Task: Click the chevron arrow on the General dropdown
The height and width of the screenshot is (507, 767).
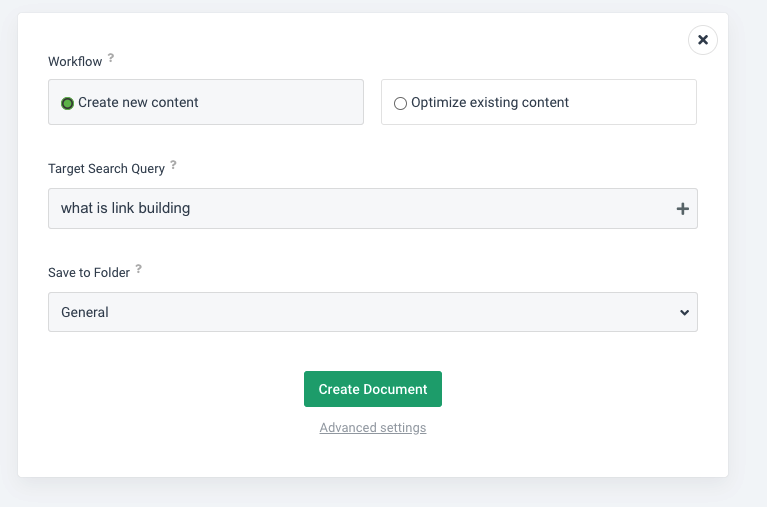Action: point(684,312)
